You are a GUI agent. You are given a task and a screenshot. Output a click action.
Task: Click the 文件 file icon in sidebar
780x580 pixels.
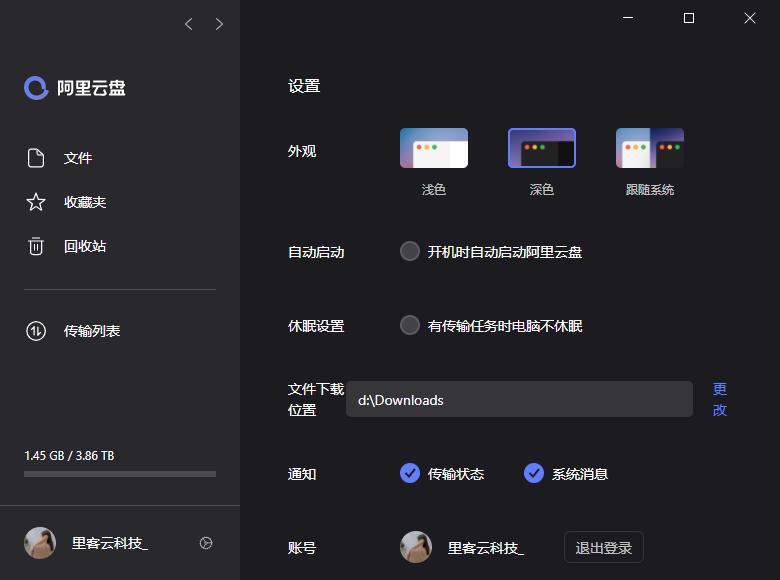point(36,158)
